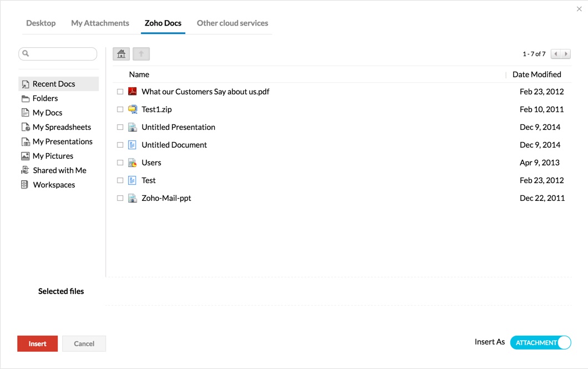The width and height of the screenshot is (588, 369).
Task: Click the Untitled Presentation file icon
Action: (x=133, y=127)
